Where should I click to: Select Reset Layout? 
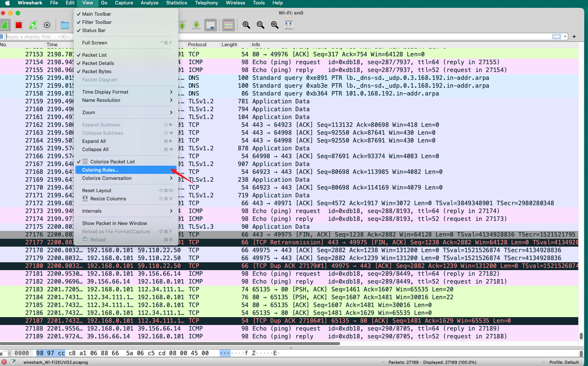pos(126,190)
